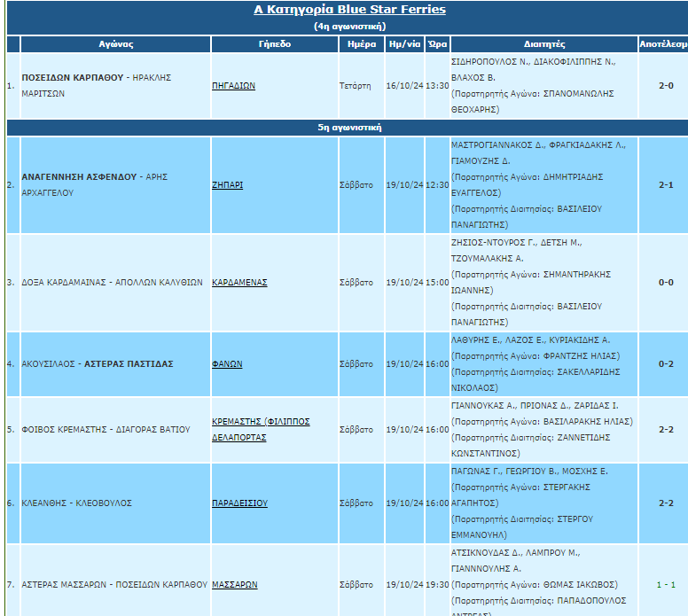
Task: Select the ΑΚΟΥΣΙΛΑΟΣ - ΑΣΤΕΡΑΣ ΠΑΣΤΙΔΑΣ match
Action: pyautogui.click(x=98, y=363)
